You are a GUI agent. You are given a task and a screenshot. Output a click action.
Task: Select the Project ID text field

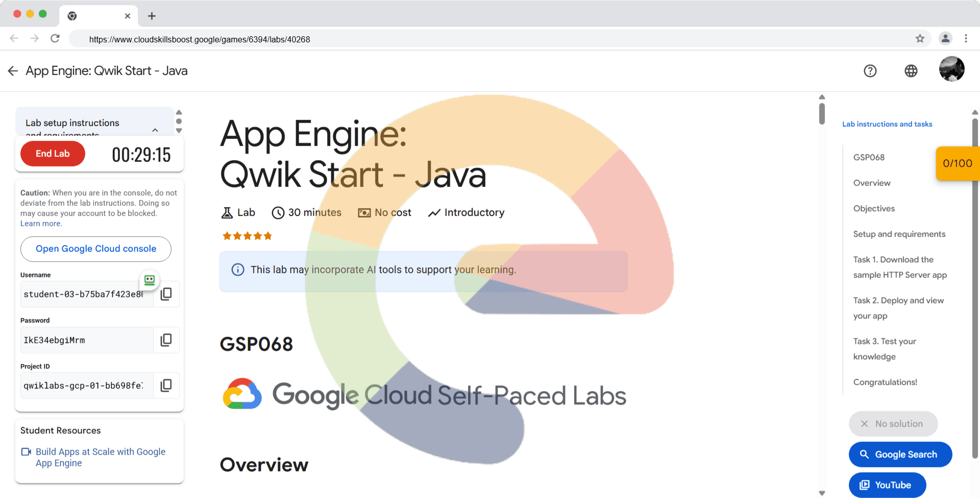pyautogui.click(x=87, y=386)
